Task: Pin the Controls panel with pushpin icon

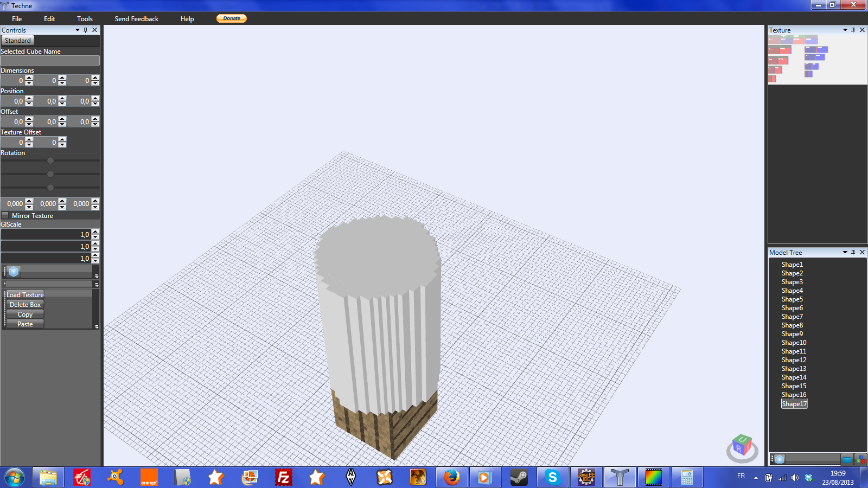Action: [86, 30]
